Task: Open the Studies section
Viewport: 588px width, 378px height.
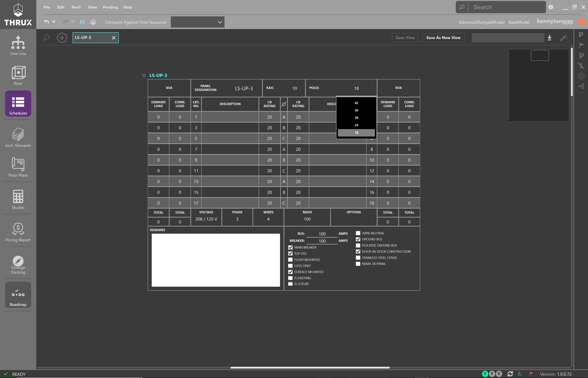Action: click(x=18, y=199)
